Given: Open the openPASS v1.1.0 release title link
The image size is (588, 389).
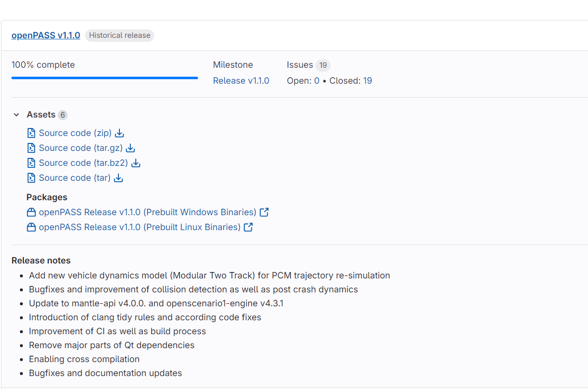Looking at the screenshot, I should [46, 35].
